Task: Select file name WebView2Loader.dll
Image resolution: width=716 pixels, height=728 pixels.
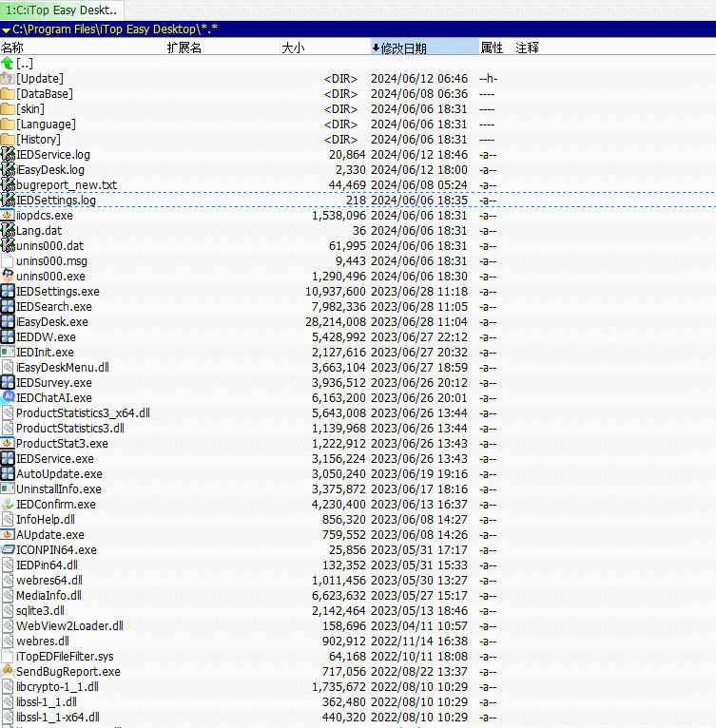Action: pos(69,626)
